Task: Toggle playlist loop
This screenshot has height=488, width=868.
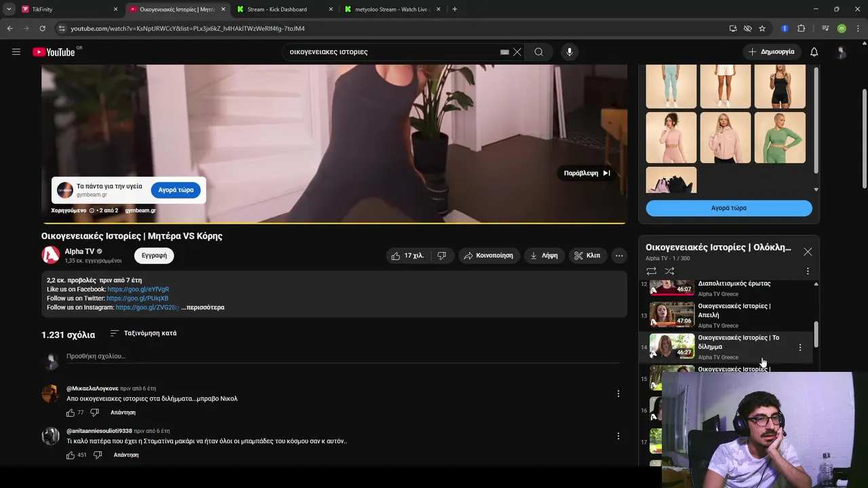Action: [x=652, y=271]
